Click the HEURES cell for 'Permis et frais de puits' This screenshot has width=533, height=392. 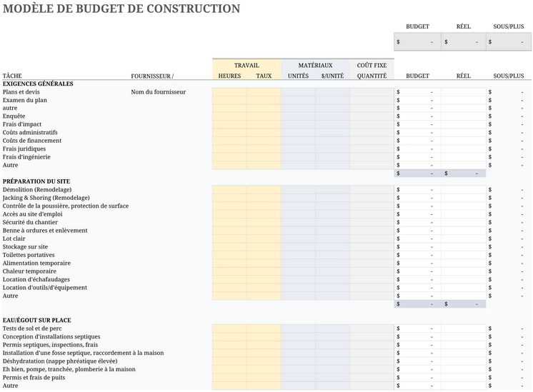point(229,378)
